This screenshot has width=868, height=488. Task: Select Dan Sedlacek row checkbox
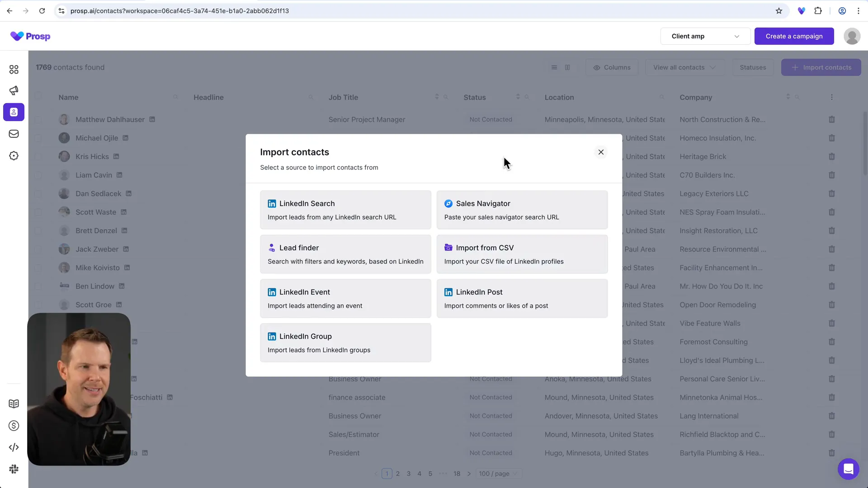(38, 193)
